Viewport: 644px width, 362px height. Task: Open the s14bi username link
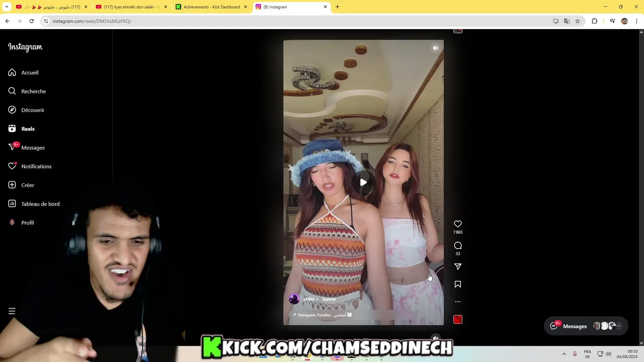tap(308, 299)
